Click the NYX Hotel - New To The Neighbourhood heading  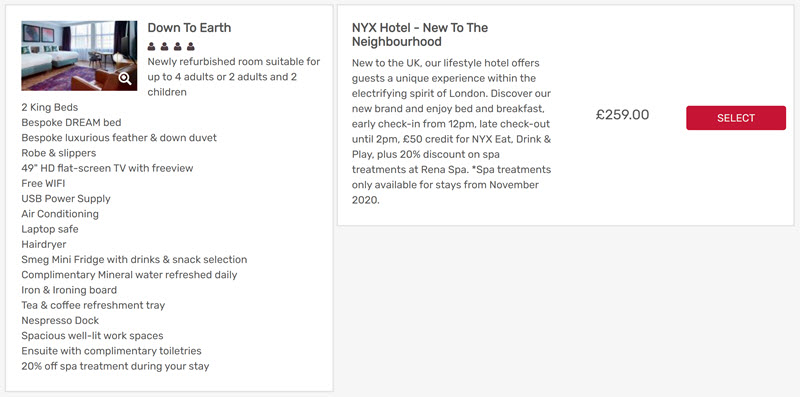pyautogui.click(x=420, y=34)
